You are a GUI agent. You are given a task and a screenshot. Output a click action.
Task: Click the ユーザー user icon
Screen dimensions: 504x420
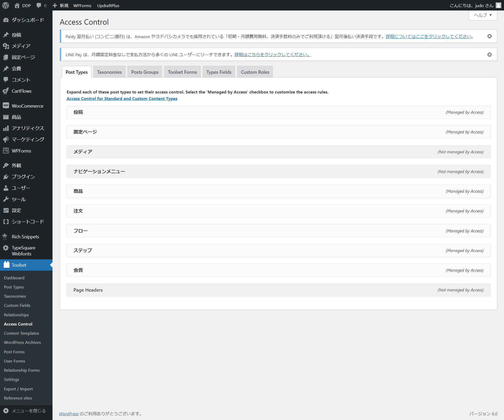[x=6, y=188]
